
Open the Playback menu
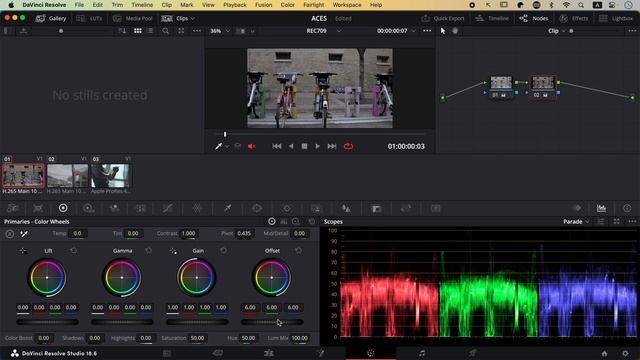(x=235, y=5)
